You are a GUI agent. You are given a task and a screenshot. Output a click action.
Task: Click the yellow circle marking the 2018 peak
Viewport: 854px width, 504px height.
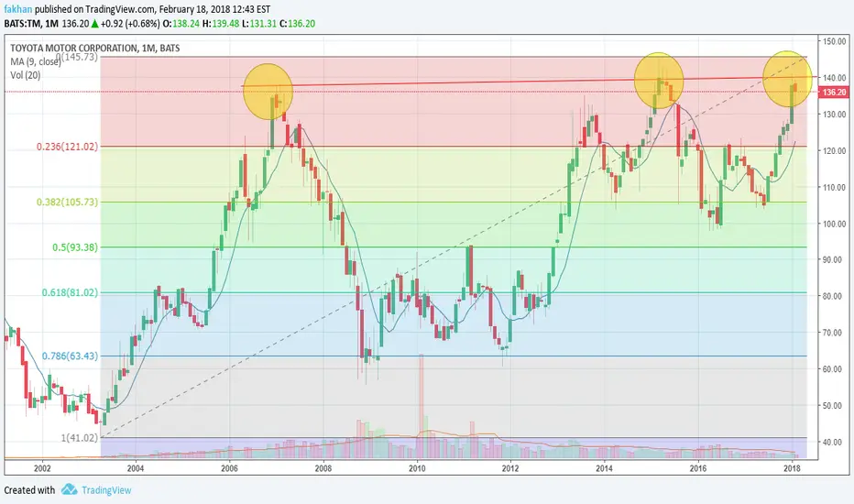tap(787, 79)
